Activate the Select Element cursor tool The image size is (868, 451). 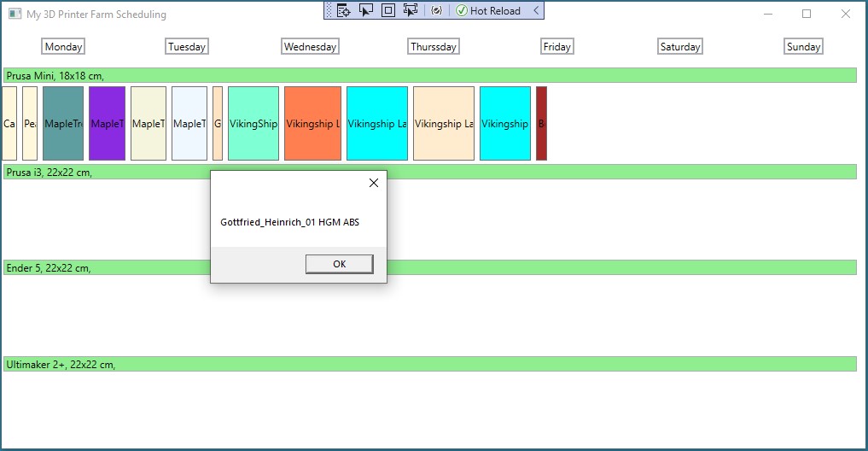(366, 10)
